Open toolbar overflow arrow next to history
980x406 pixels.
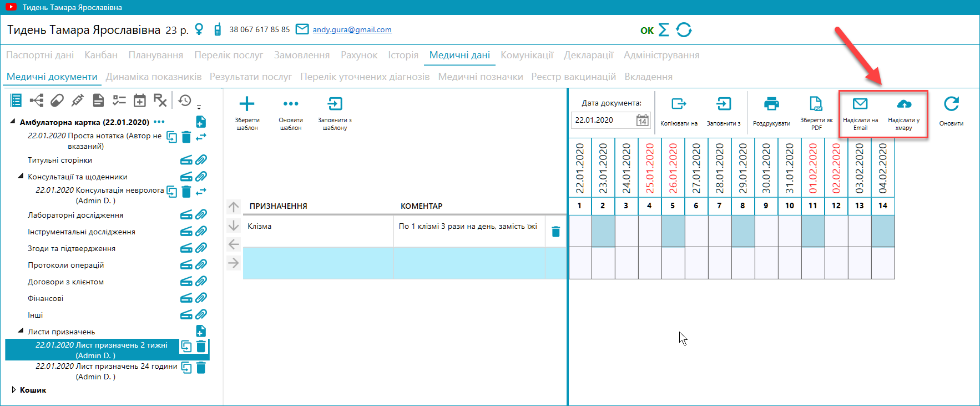pos(199,107)
